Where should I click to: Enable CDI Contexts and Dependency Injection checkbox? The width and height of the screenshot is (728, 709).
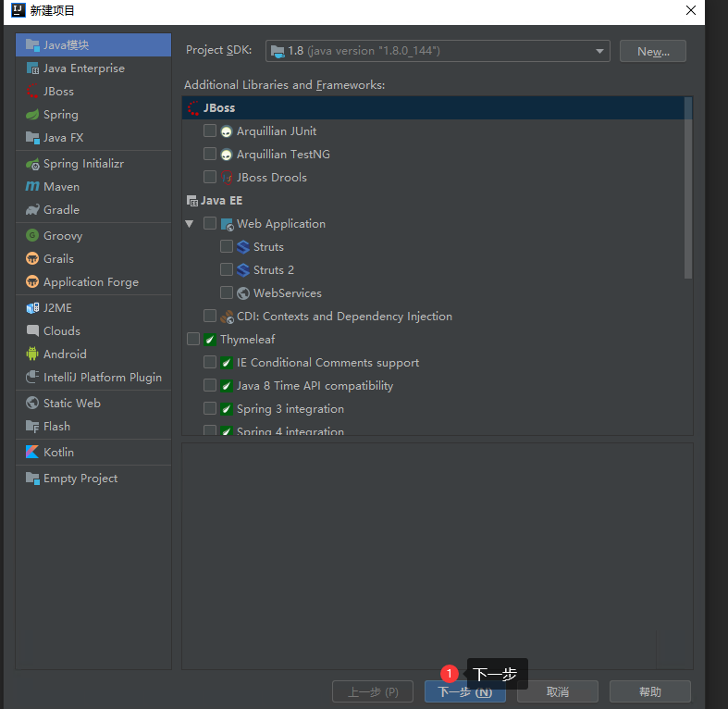pos(210,316)
